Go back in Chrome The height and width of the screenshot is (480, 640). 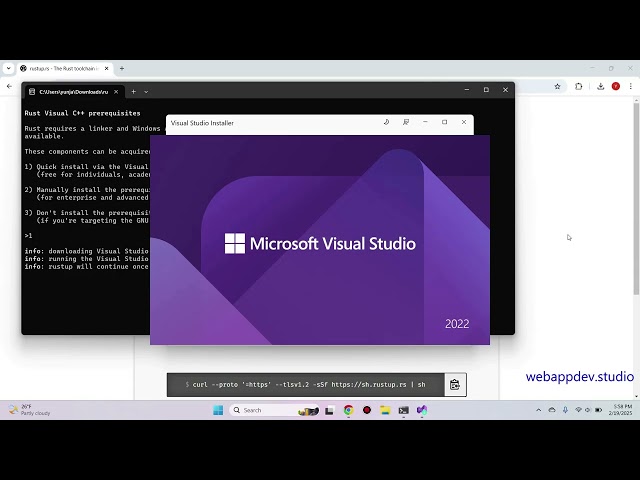click(x=9, y=86)
